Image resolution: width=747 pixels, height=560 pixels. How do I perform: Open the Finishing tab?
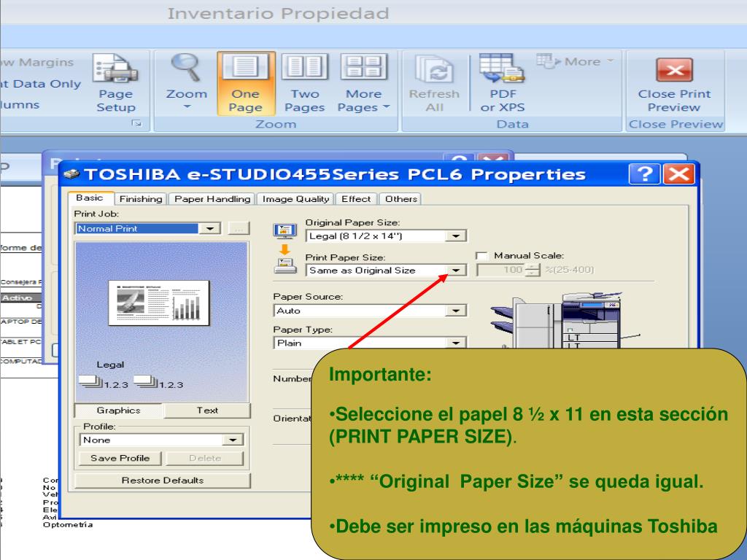(x=141, y=198)
